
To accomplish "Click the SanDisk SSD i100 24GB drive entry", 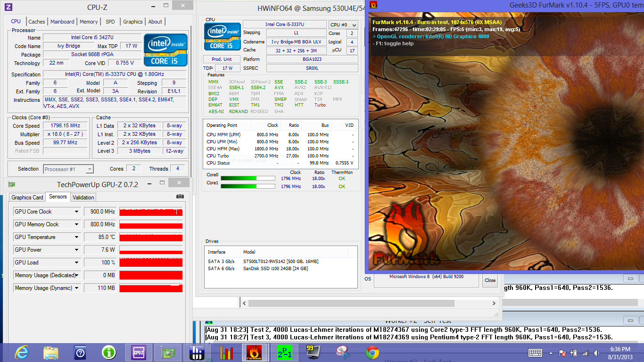I will click(275, 269).
